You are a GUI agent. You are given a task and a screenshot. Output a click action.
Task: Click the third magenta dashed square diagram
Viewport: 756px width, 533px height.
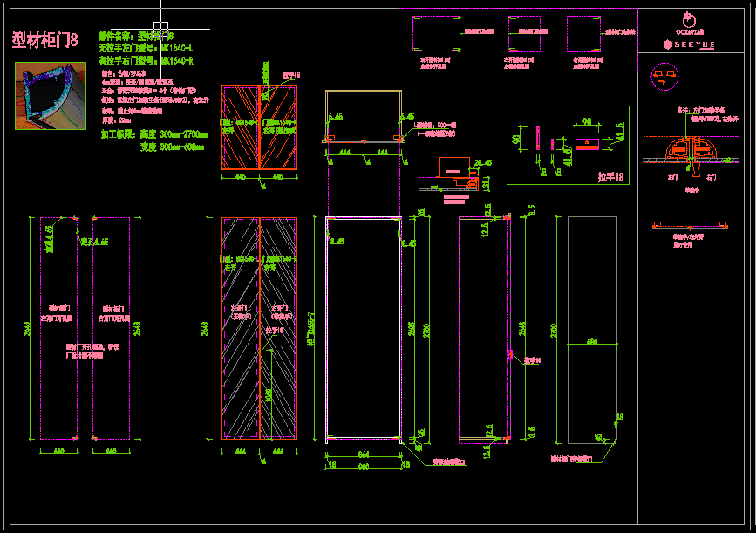[583, 36]
